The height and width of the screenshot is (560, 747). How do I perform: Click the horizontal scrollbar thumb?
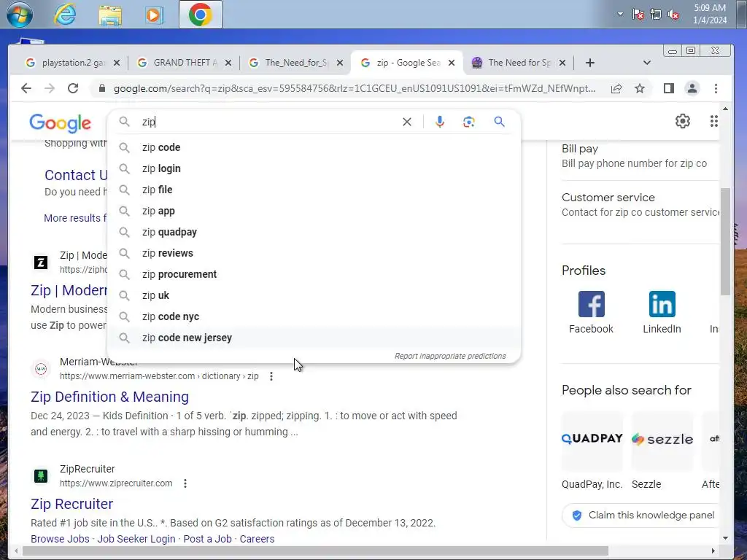pos(315,551)
